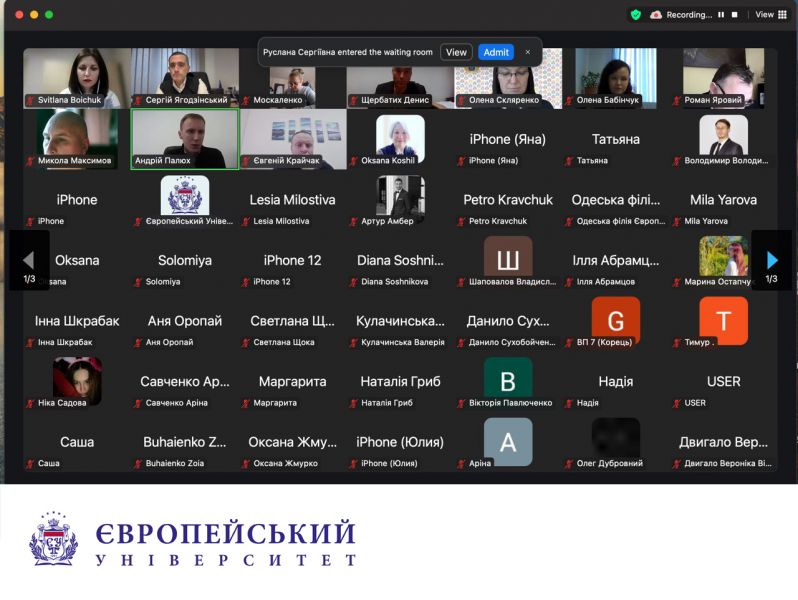798x600 pixels.
Task: Click the orange T avatar for Тимур
Action: point(723,319)
